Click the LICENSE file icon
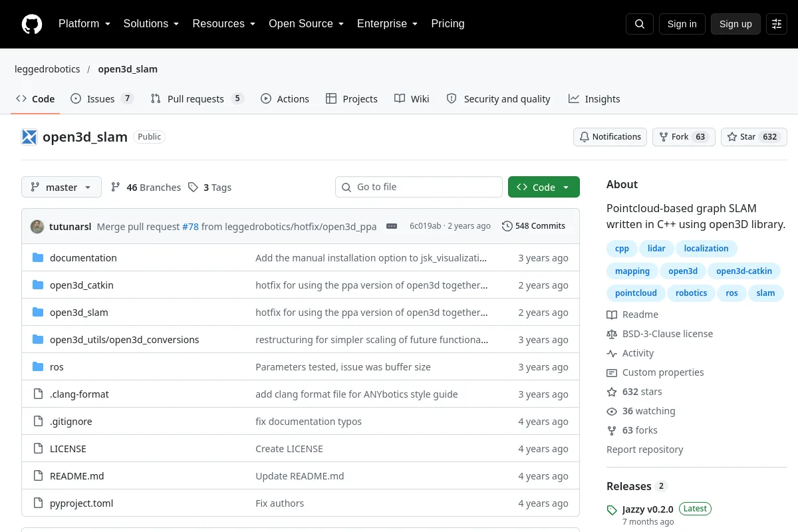Viewport: 798px width, 532px height. click(38, 449)
